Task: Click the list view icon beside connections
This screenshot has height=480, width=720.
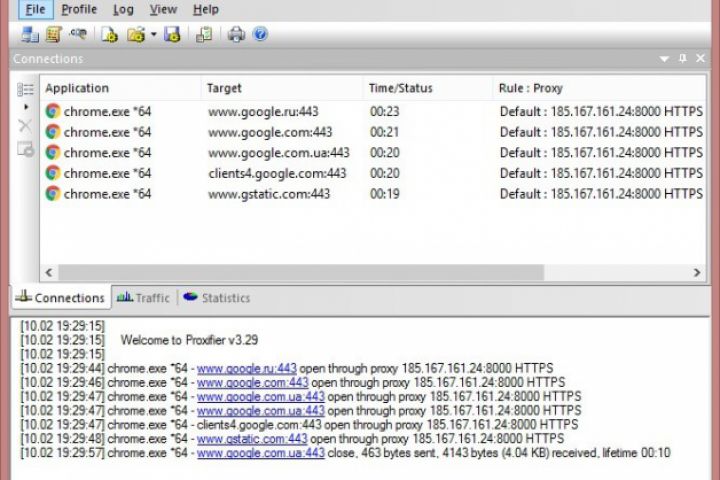Action: [x=25, y=89]
